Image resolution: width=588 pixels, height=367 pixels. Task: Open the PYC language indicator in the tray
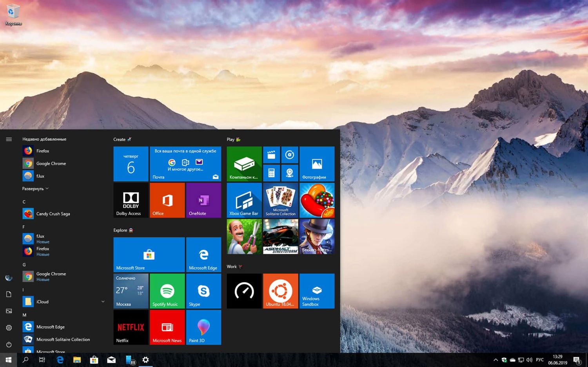[540, 360]
